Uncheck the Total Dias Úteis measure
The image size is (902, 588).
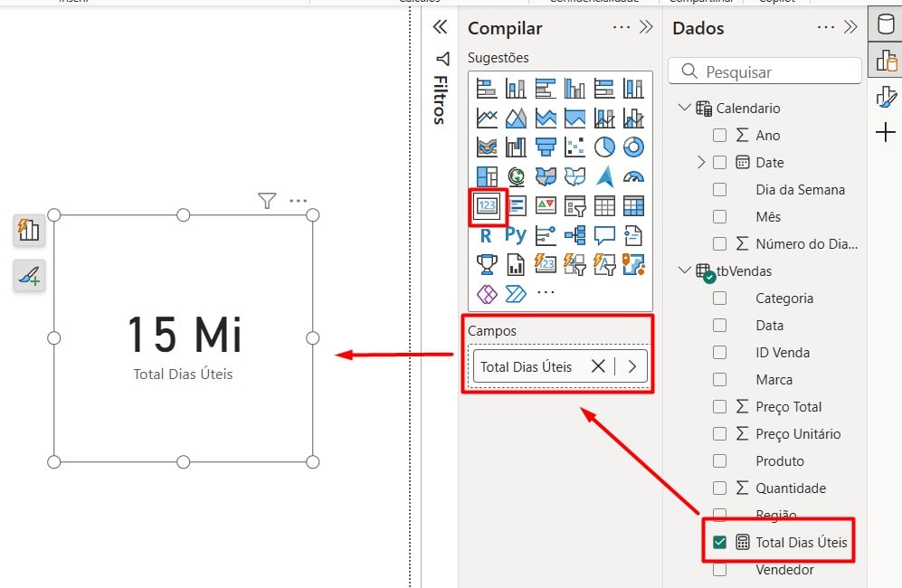pos(719,542)
